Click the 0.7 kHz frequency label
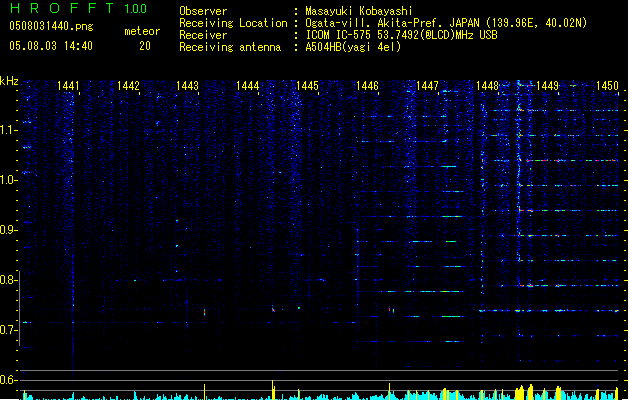Screen dimensions: 629x400 pos(8,330)
